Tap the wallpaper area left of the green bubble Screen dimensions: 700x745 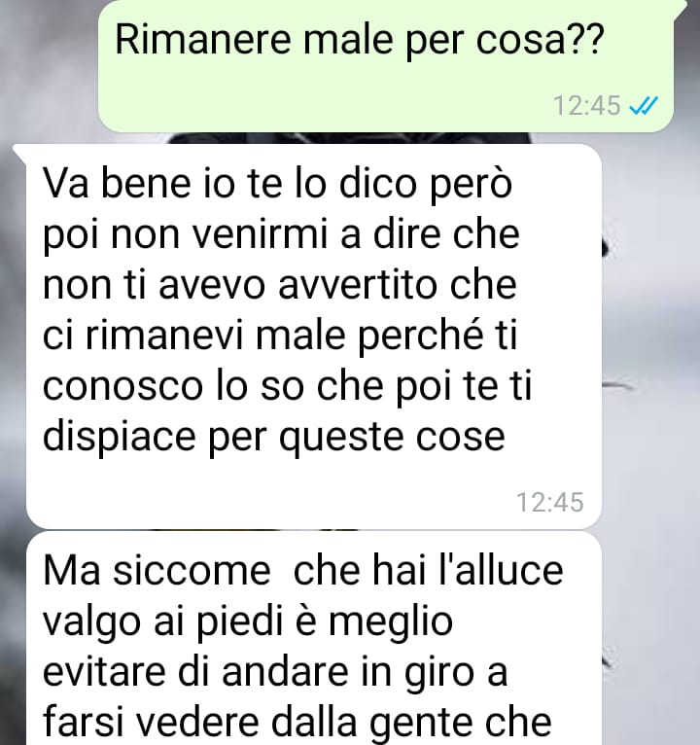click(x=48, y=66)
